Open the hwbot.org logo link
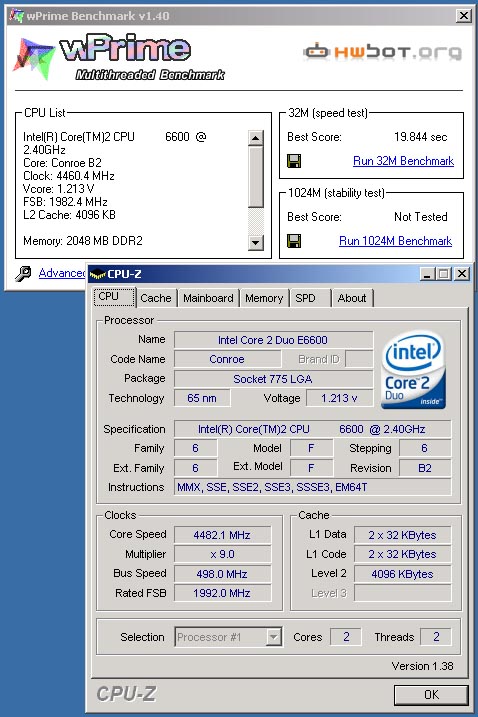This screenshot has height=717, width=478. (x=382, y=52)
